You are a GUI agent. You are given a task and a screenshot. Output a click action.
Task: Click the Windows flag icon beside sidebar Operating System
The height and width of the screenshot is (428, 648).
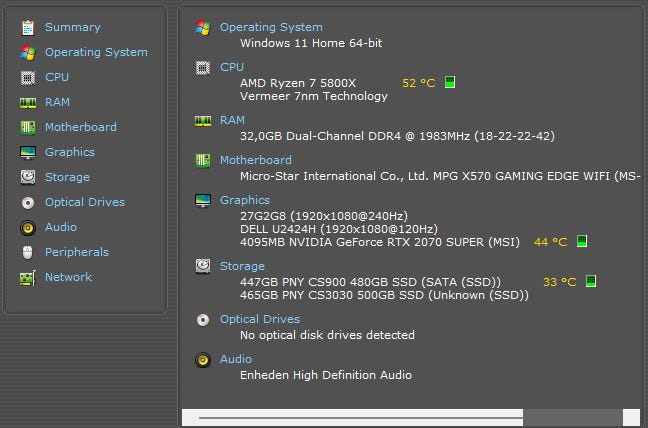[28, 52]
